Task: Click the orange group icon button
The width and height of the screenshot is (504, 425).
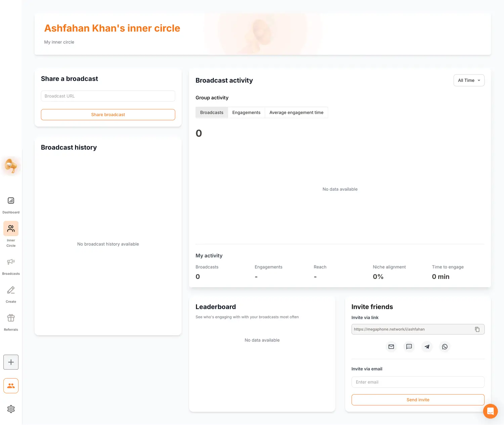Action: (11, 386)
